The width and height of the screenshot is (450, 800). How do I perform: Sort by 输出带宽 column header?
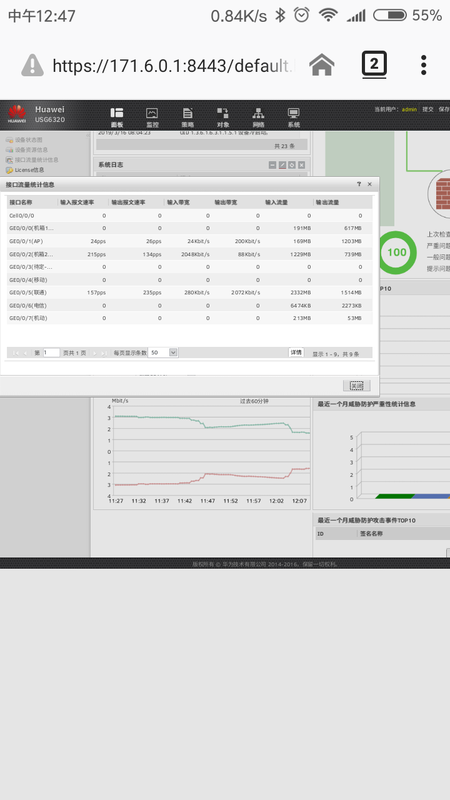(237, 203)
